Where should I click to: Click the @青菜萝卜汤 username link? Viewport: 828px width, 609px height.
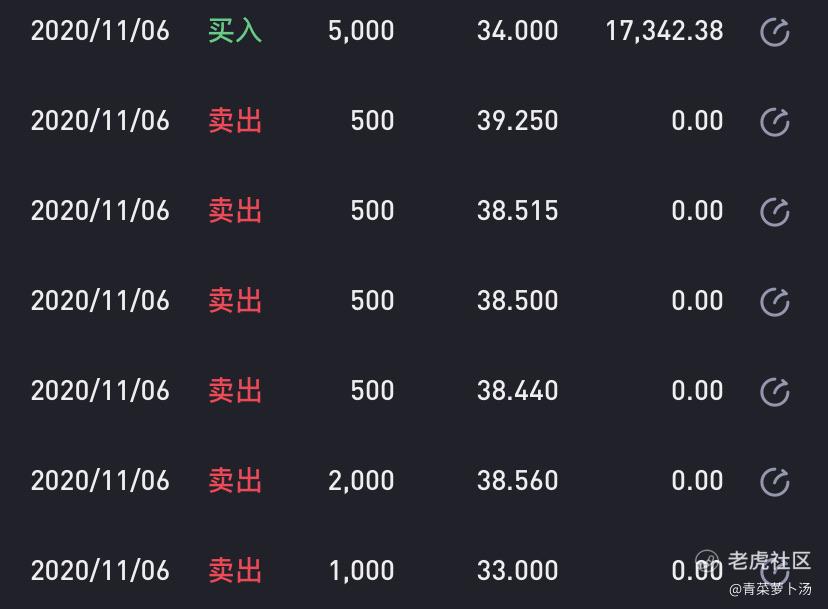pyautogui.click(x=770, y=589)
